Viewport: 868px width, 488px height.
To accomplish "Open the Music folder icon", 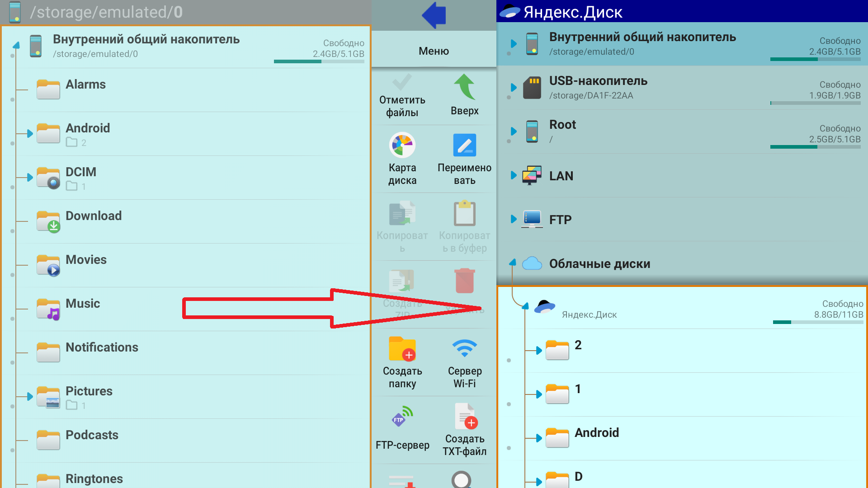I will tap(48, 309).
